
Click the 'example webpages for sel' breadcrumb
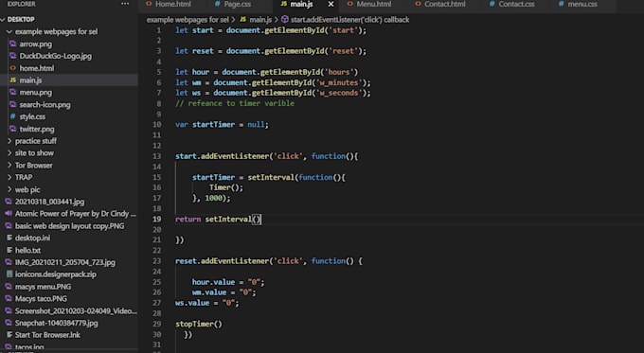(x=188, y=20)
